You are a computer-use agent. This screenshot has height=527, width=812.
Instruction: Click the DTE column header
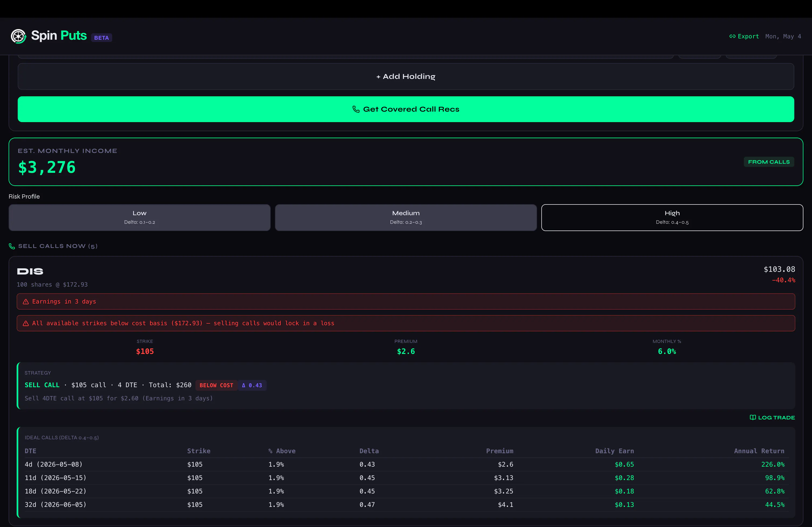30,451
